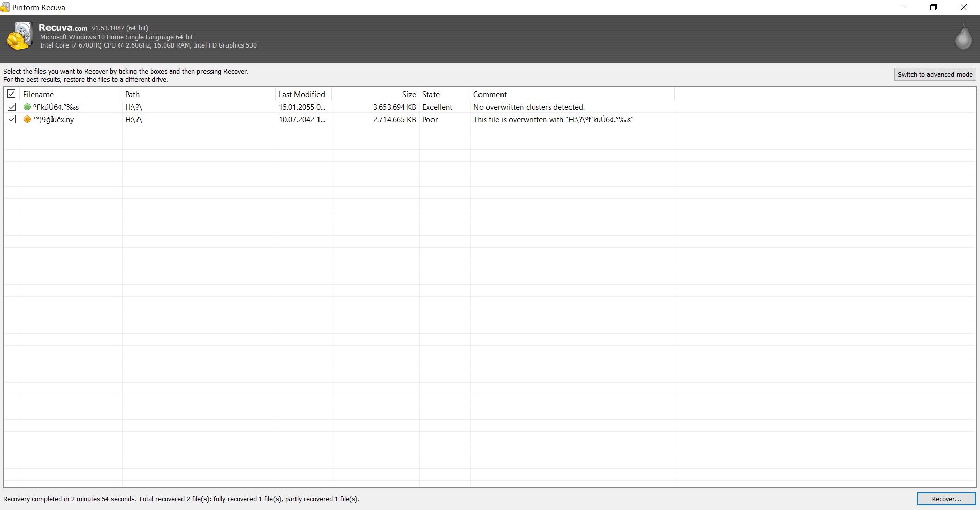The height and width of the screenshot is (510, 980).
Task: Sort by the Comment column header
Action: [x=572, y=95]
